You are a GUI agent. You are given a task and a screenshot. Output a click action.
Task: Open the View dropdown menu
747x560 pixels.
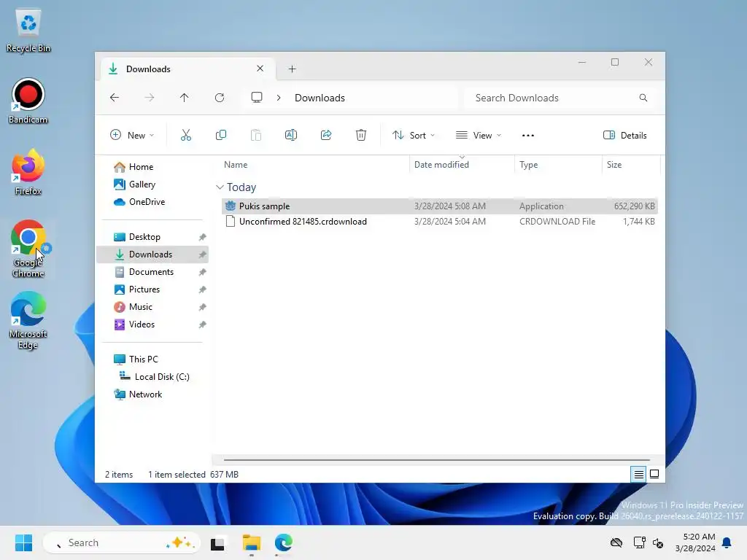point(479,135)
